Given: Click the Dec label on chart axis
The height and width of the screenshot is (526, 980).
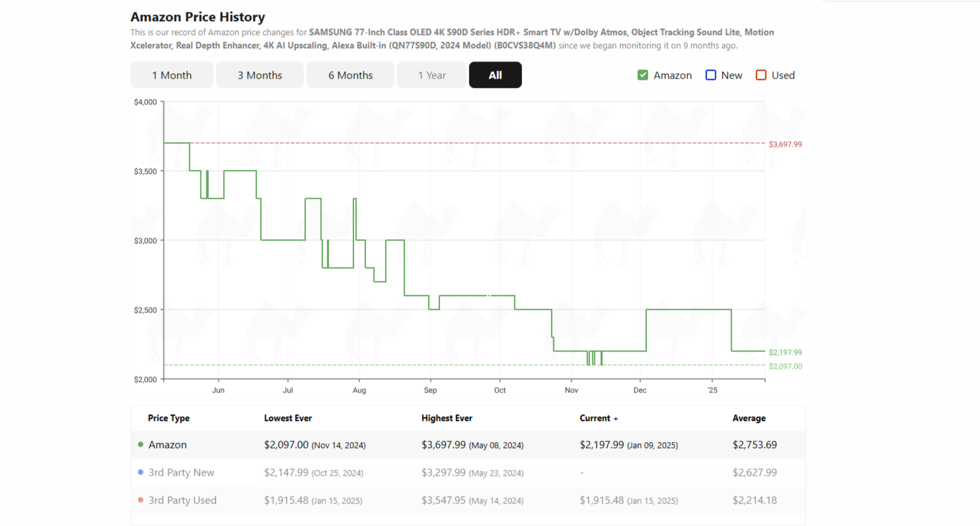Looking at the screenshot, I should [x=640, y=391].
